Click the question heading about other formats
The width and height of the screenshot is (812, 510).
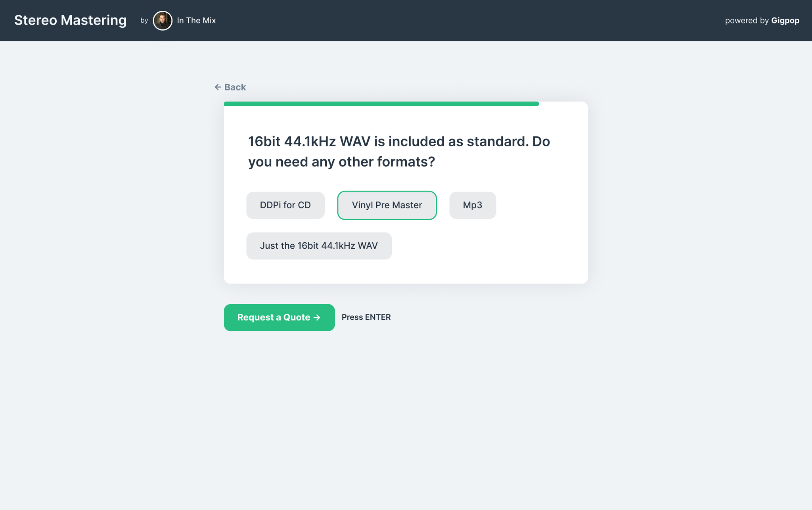(399, 151)
